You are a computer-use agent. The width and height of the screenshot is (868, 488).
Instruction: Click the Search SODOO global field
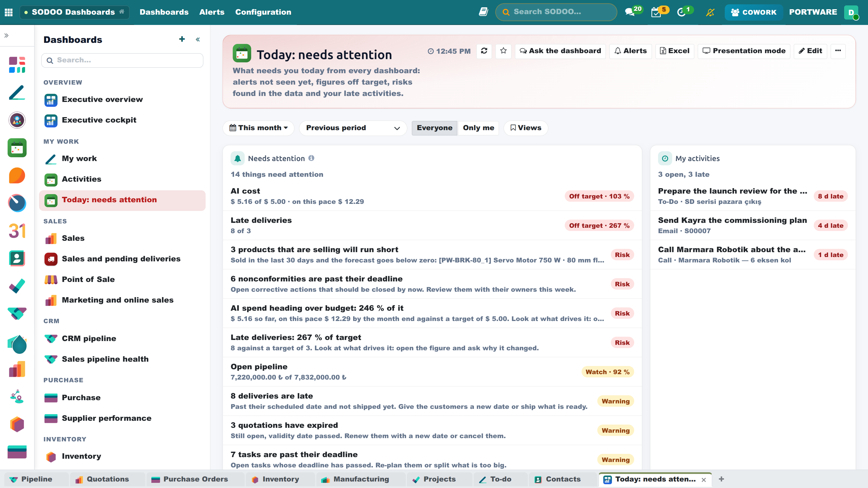click(x=556, y=12)
